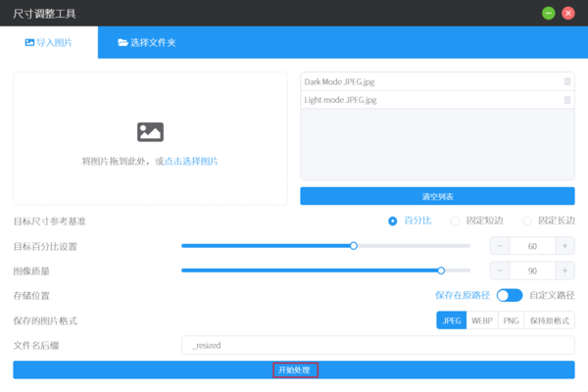Switch to the 导入图片 tab

click(x=49, y=42)
